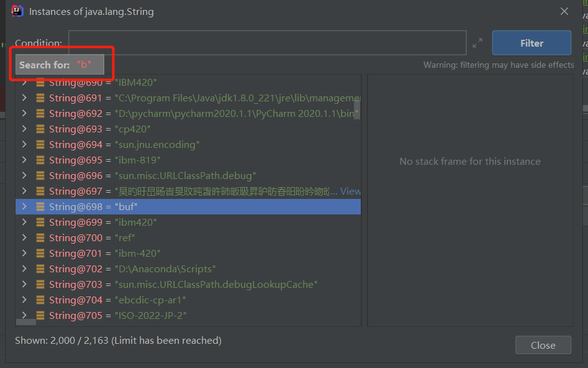Expand the String@700 node
The image size is (588, 368).
tap(24, 237)
